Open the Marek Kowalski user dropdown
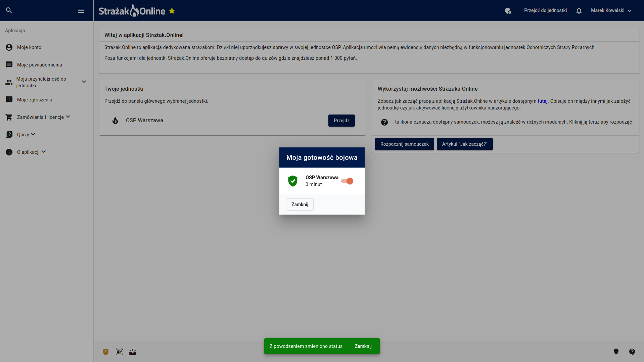This screenshot has height=362, width=644. click(x=611, y=11)
